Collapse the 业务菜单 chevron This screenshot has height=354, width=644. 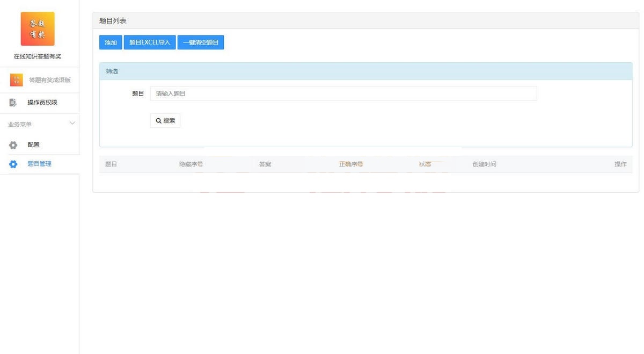(72, 124)
